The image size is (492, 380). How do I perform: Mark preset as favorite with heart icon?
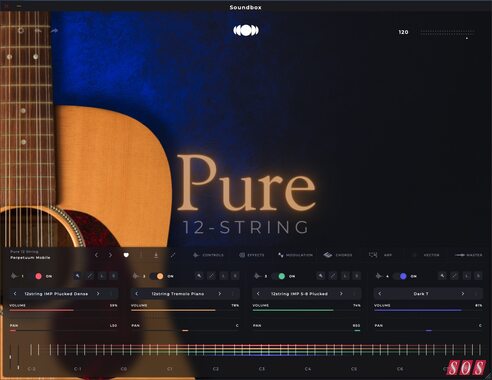[126, 255]
